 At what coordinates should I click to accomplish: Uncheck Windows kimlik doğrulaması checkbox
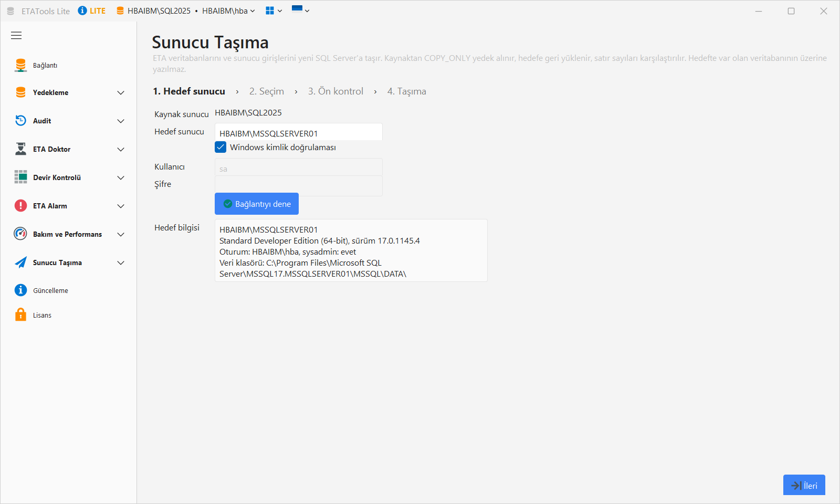220,147
